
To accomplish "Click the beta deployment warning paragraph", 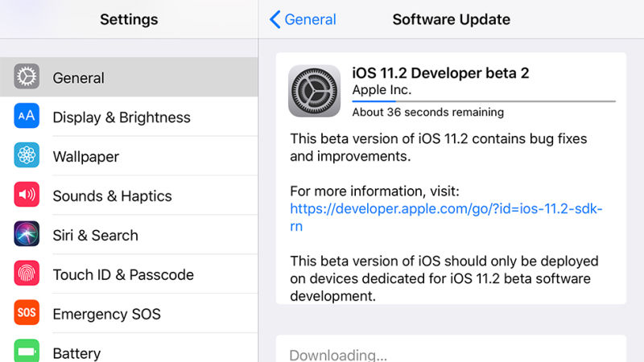I will tap(444, 278).
